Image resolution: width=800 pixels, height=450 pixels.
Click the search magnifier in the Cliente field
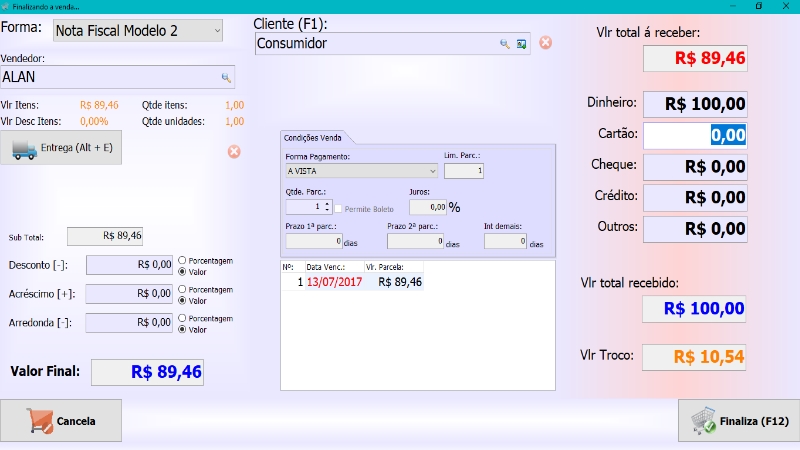(505, 44)
